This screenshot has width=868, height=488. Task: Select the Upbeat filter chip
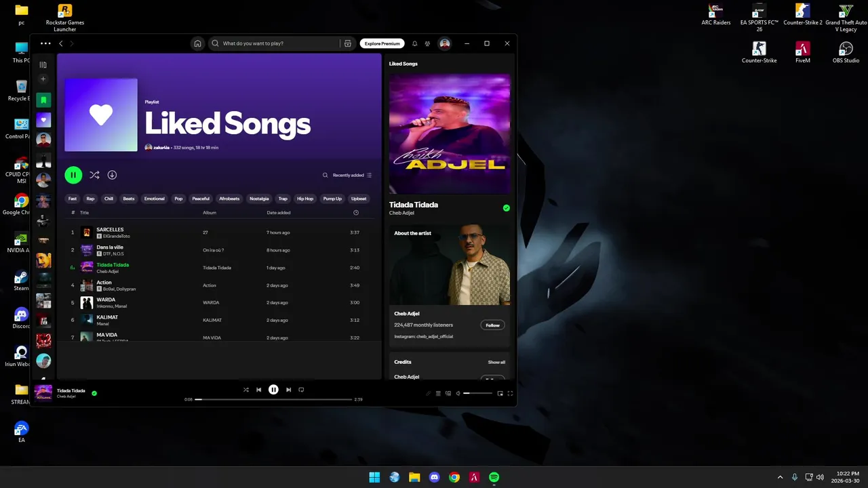tap(359, 199)
